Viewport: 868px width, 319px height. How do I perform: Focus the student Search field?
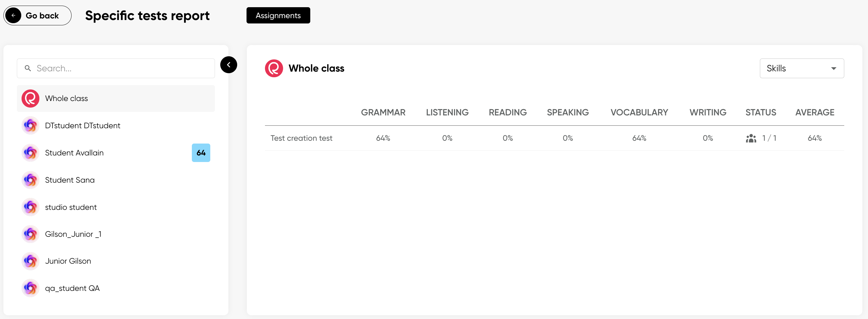(x=121, y=68)
